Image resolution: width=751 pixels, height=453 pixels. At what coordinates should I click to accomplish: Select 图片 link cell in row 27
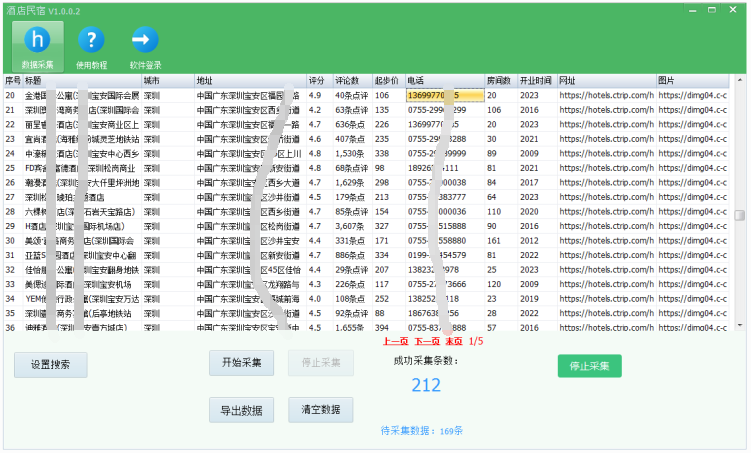(x=693, y=197)
